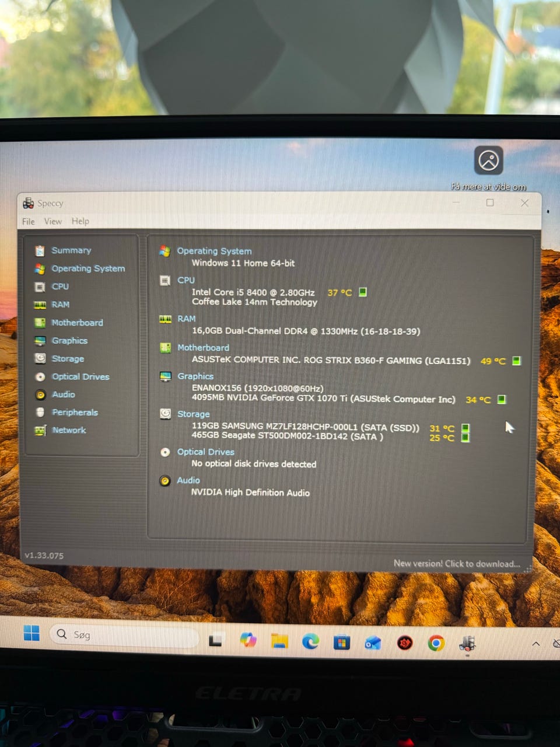Screen dimensions: 560x747
Task: Follow the CPU heading link in summary pane
Action: click(x=186, y=280)
